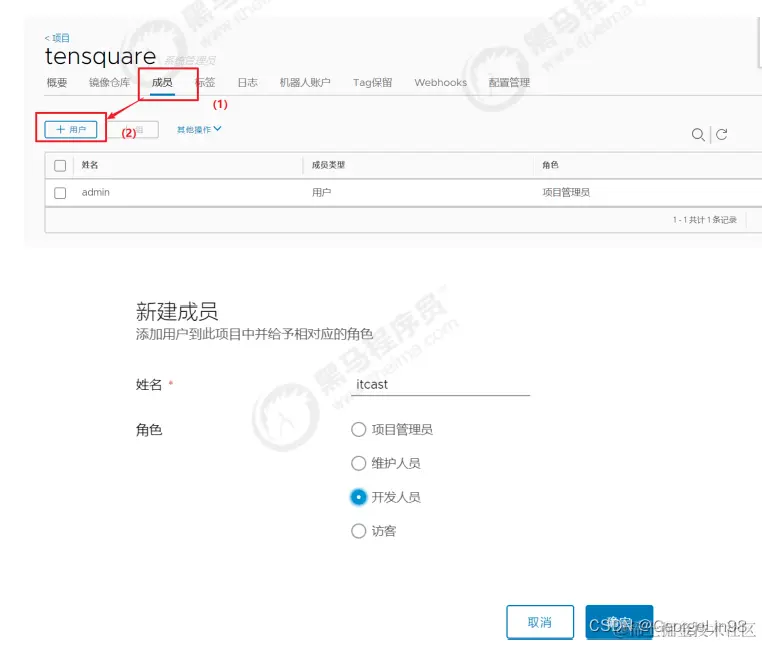Select the 访客 radio button
The height and width of the screenshot is (645, 762).
click(359, 531)
